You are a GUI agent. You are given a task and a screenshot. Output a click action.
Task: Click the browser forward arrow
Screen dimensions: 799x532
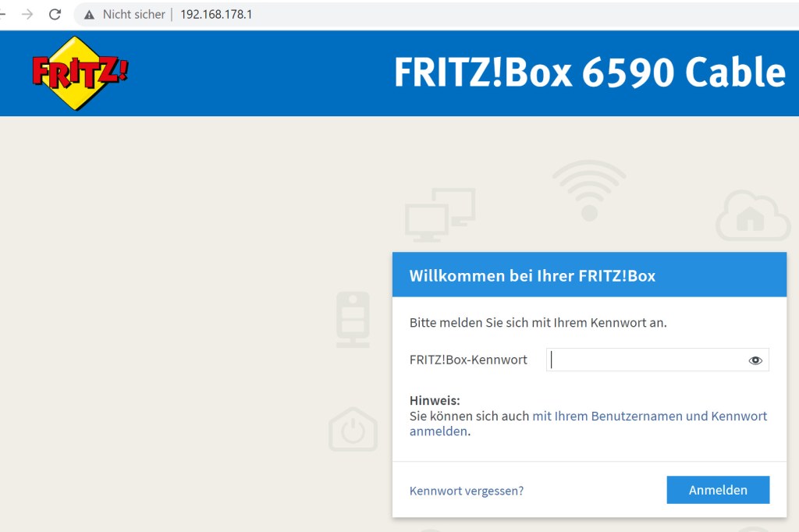[27, 14]
